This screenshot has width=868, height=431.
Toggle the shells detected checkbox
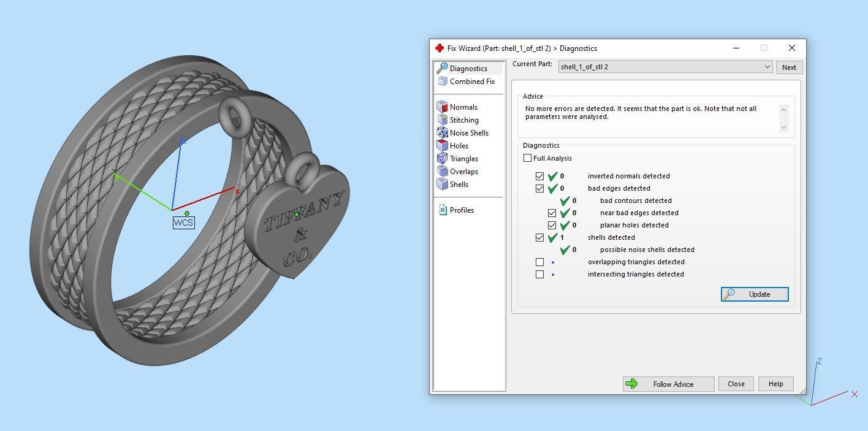click(x=539, y=237)
